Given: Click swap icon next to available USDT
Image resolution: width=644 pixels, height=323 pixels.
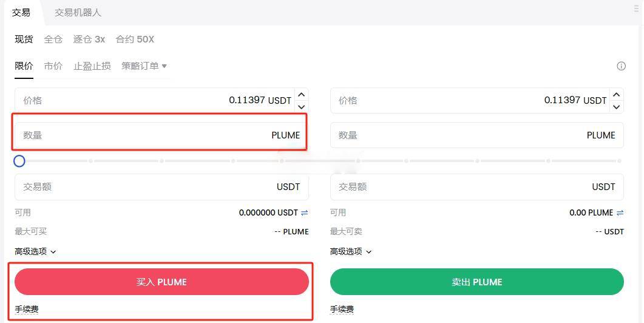Looking at the screenshot, I should click(304, 213).
